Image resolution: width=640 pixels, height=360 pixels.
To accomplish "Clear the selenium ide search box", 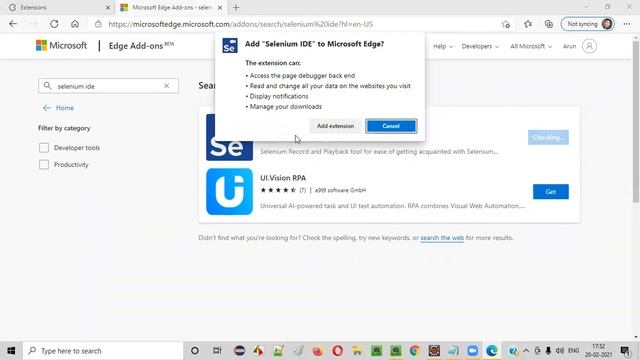I will pos(167,86).
